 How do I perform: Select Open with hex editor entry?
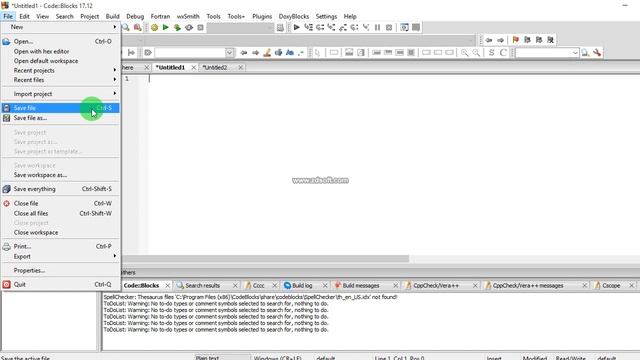point(60,51)
